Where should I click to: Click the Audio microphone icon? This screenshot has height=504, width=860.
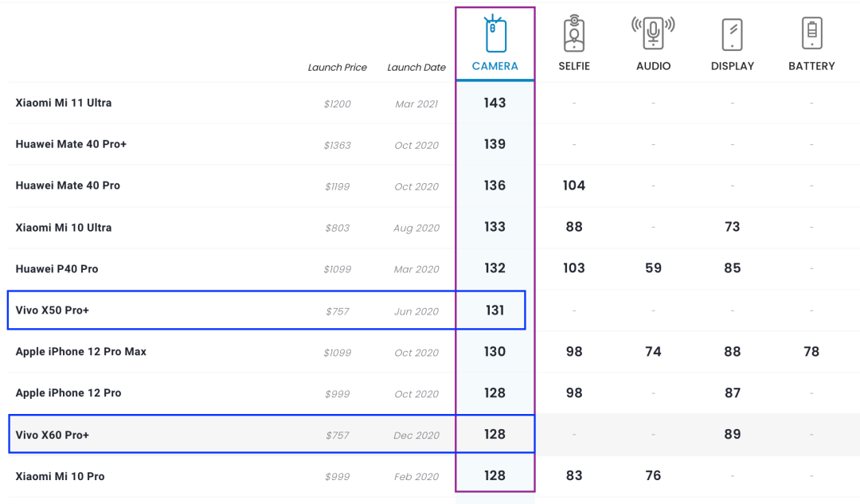[653, 33]
